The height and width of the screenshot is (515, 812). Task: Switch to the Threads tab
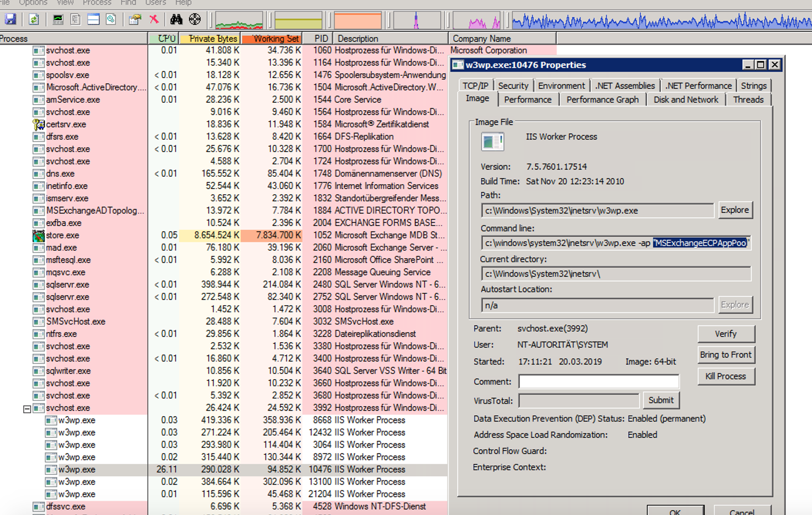[748, 99]
